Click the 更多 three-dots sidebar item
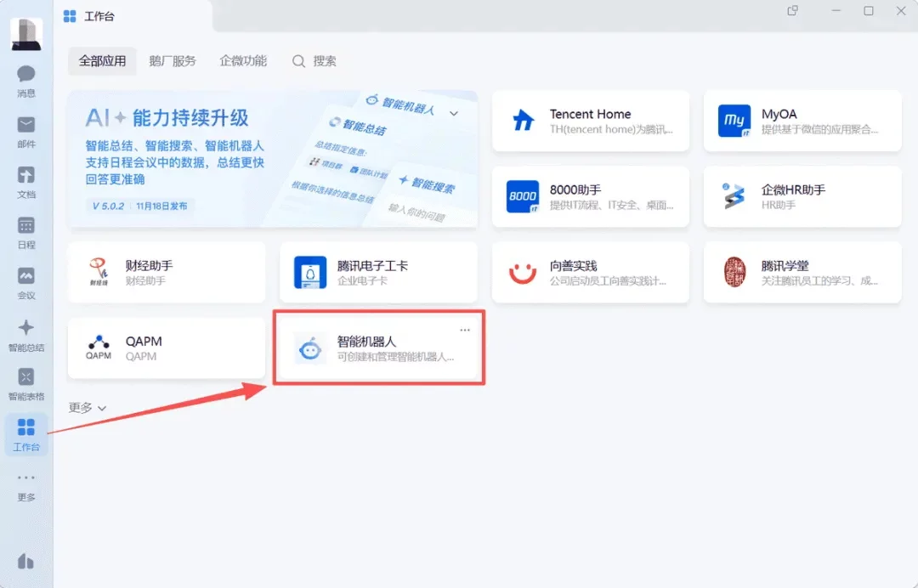918x588 pixels. tap(25, 488)
